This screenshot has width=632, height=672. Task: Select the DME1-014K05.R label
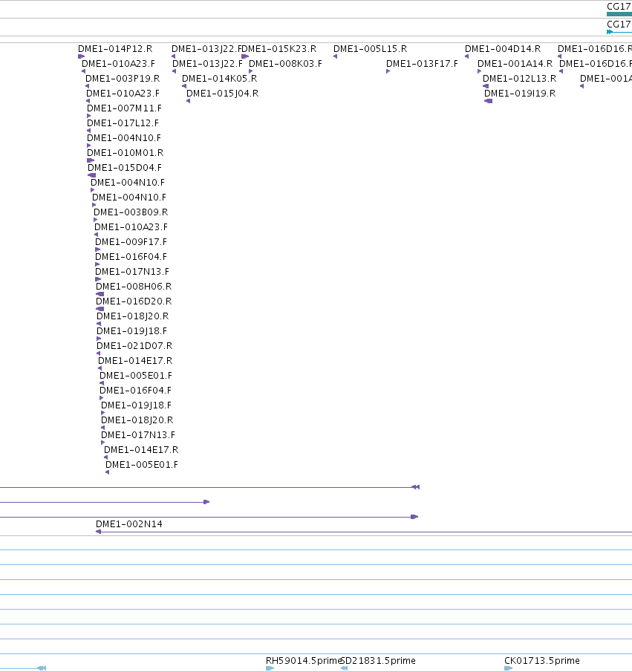tap(219, 79)
